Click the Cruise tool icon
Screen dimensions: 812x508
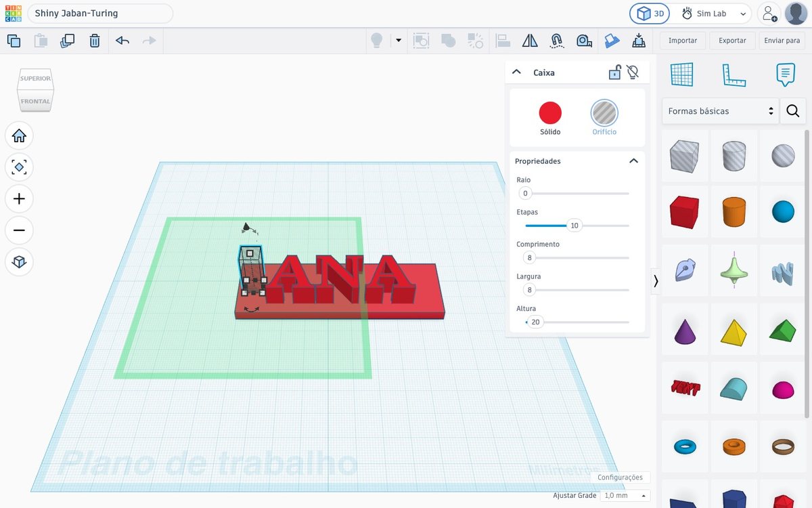coord(557,41)
